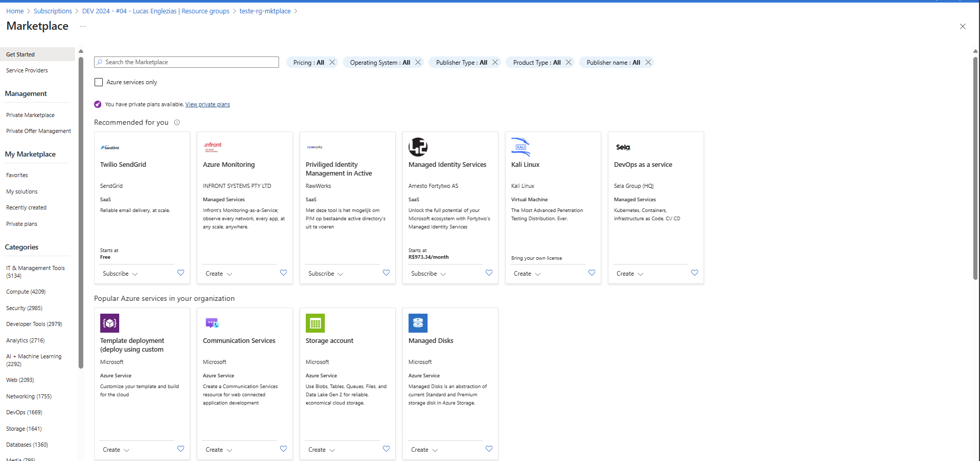Click the RawWorks logo on Privileged Identity card
Image resolution: width=980 pixels, height=461 pixels.
315,147
